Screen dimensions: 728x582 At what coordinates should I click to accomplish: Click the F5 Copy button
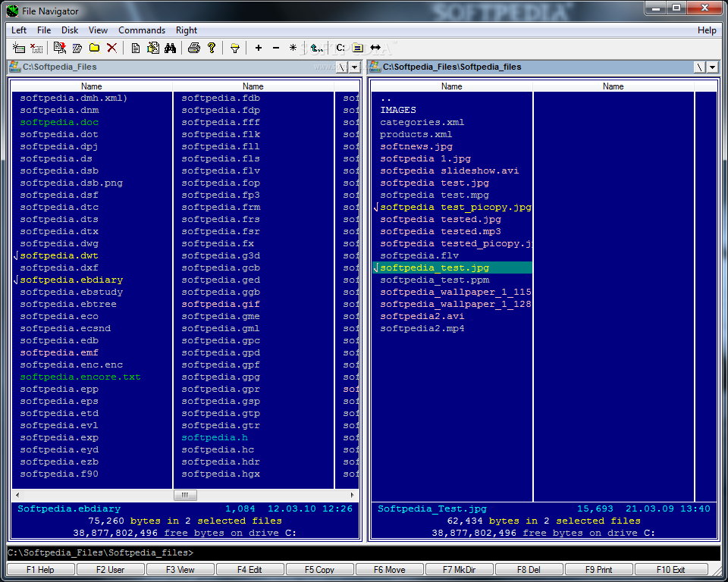tap(319, 569)
